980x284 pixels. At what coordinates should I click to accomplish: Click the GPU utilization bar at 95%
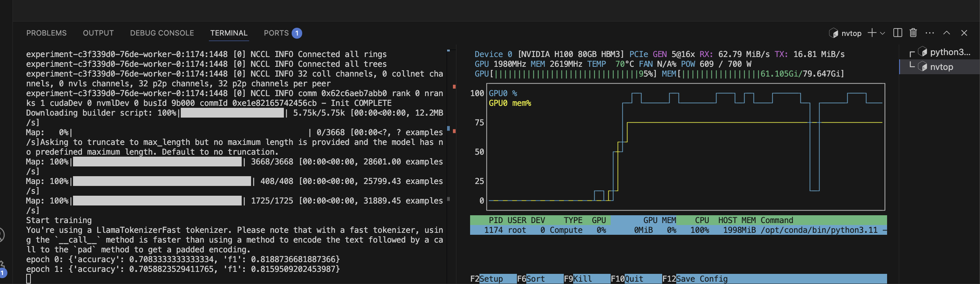565,74
